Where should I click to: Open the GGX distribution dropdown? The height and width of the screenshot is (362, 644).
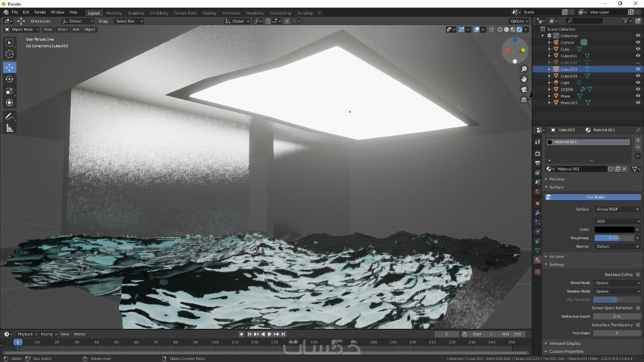click(617, 221)
